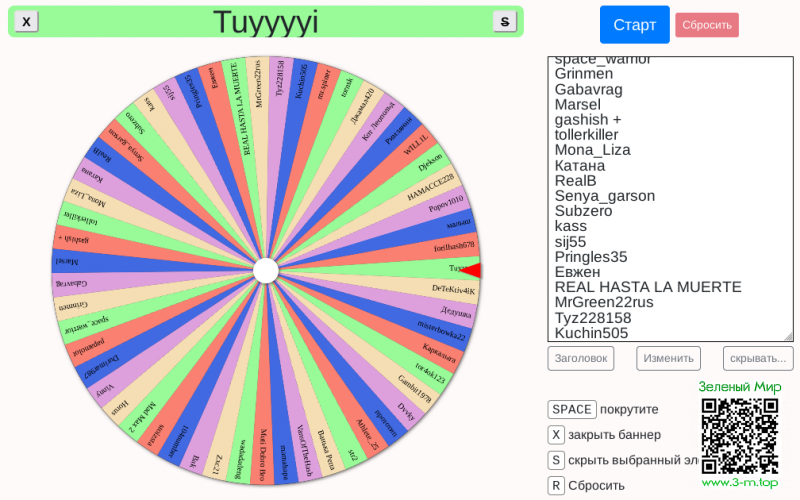Screen dimensions: 800x500
Task: Click the скрывать hide button
Action: tap(759, 358)
